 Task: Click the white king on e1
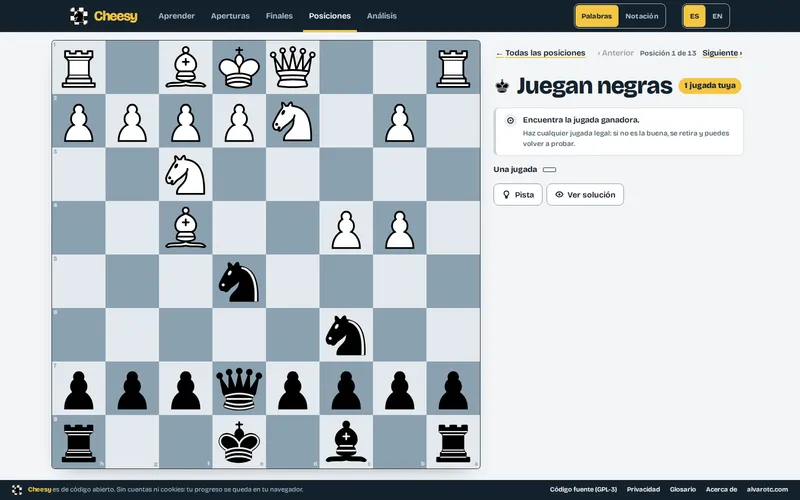239,67
